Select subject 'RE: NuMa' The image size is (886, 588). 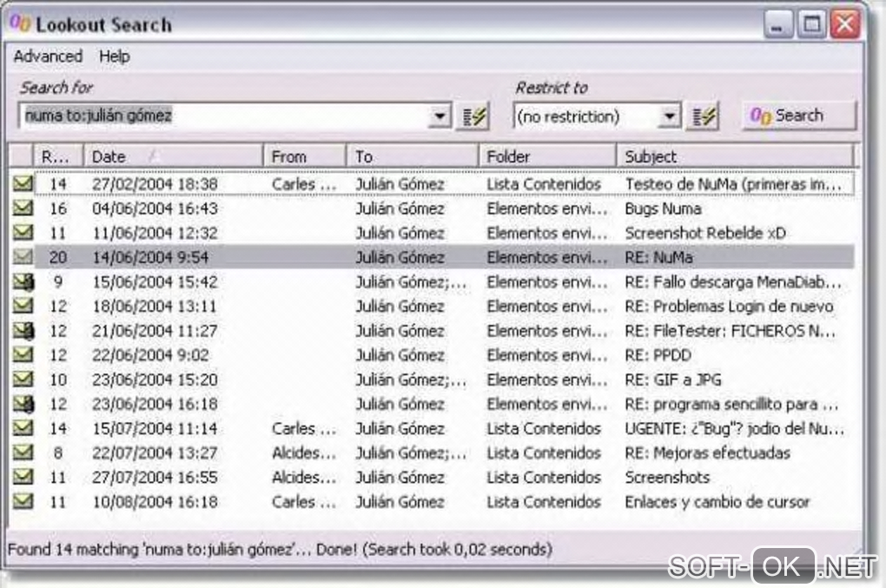click(658, 258)
